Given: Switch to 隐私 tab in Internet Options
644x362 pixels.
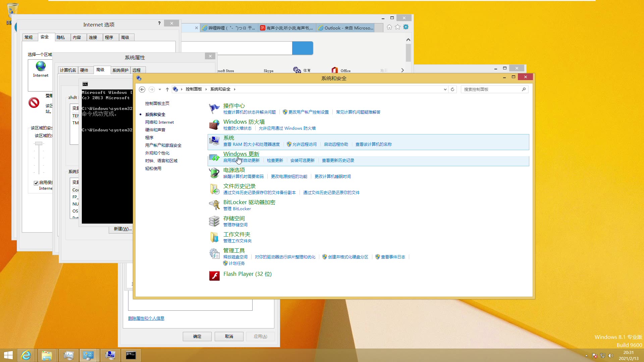Looking at the screenshot, I should 61,38.
